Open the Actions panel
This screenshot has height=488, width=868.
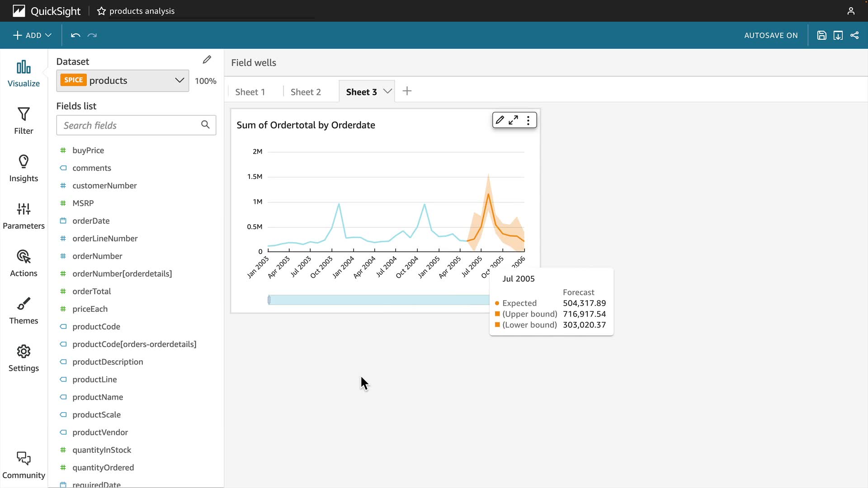[x=24, y=263]
